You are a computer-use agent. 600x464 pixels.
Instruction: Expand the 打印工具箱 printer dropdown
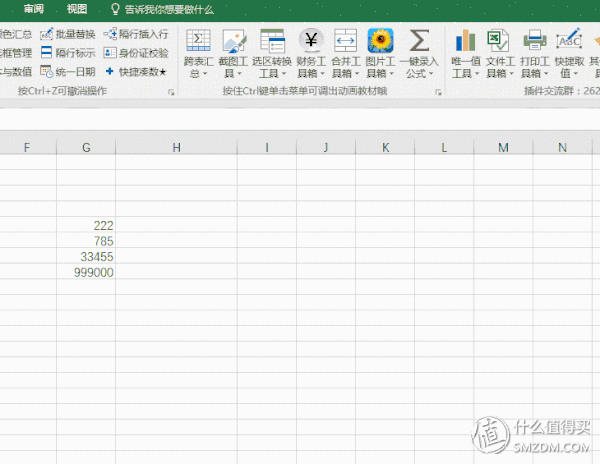click(534, 73)
